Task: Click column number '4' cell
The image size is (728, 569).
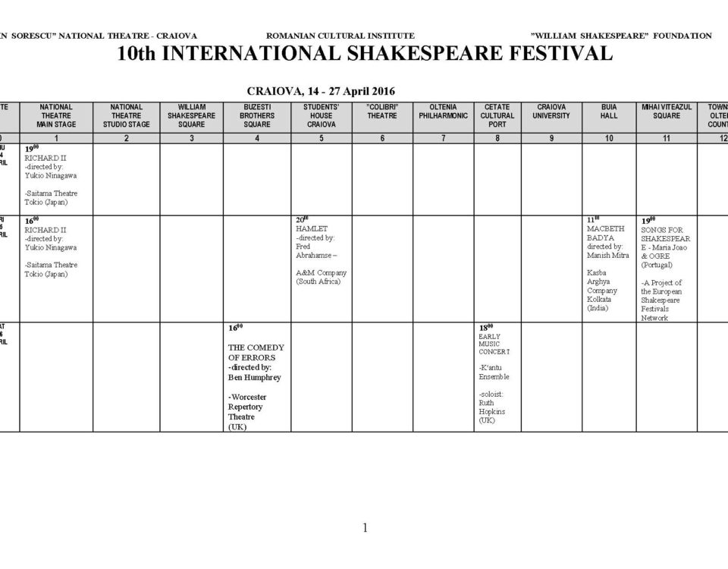Action: 257,138
